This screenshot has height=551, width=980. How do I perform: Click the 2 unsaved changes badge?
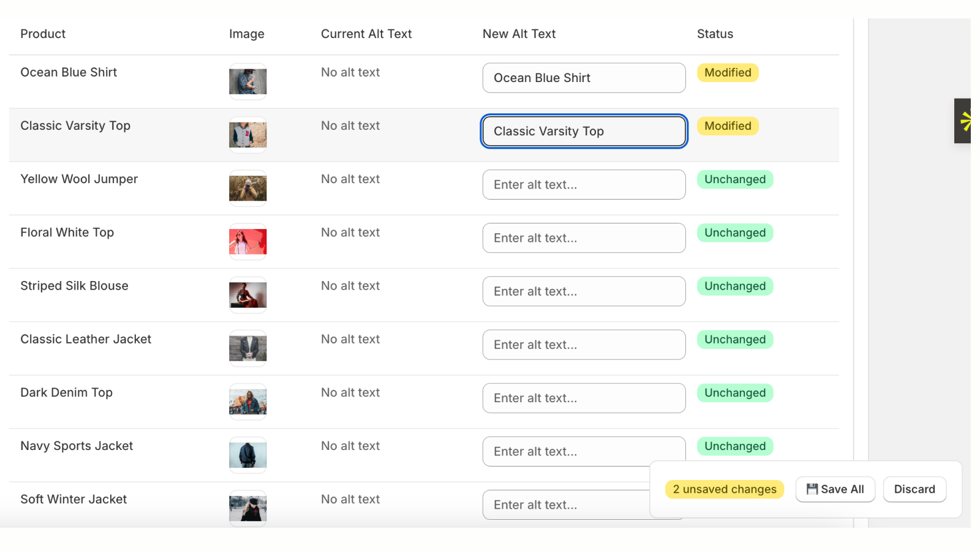coord(725,489)
